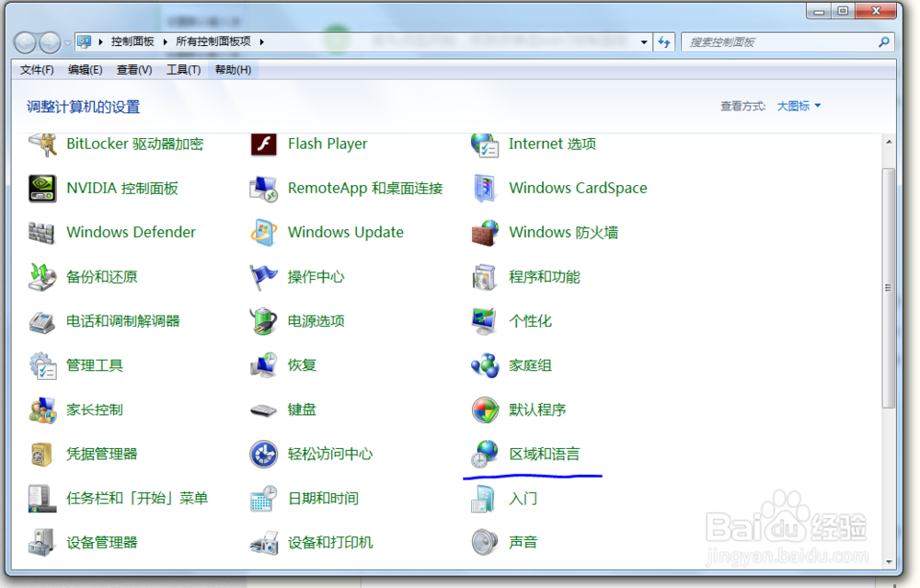Image resolution: width=920 pixels, height=588 pixels.
Task: Open the 查看(V) menu
Action: pyautogui.click(x=134, y=70)
